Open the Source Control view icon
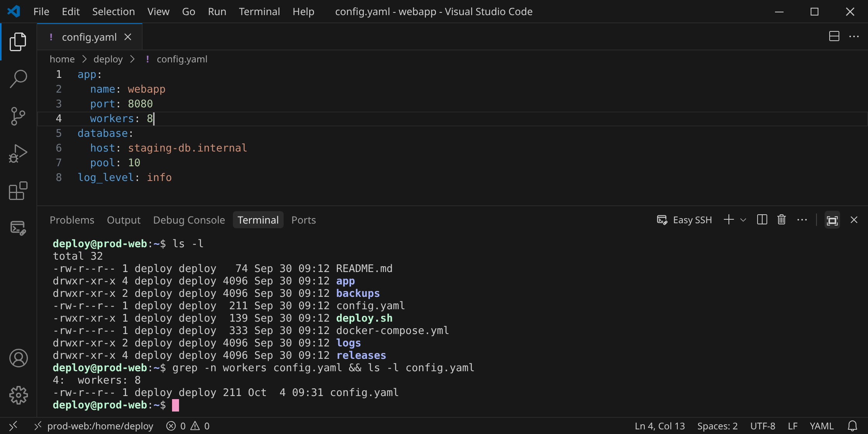Image resolution: width=868 pixels, height=434 pixels. (x=18, y=116)
